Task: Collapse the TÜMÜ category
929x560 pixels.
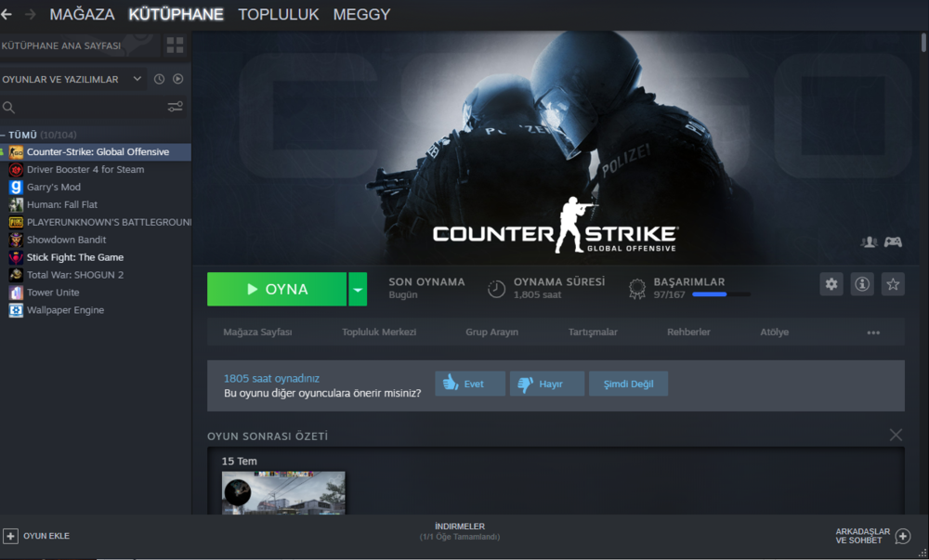Action: tap(3, 135)
